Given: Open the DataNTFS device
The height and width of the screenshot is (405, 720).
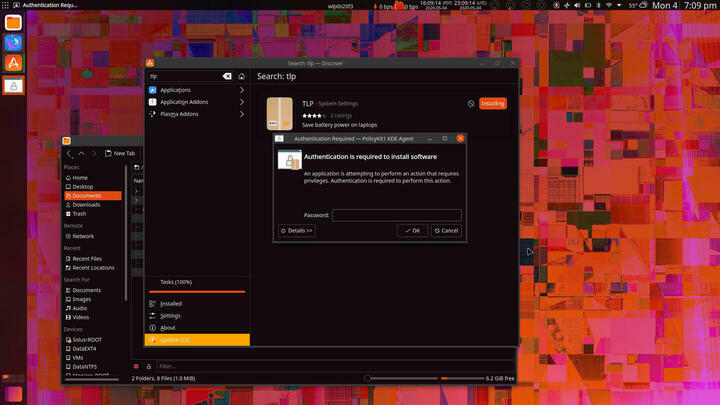Looking at the screenshot, I should click(93, 367).
